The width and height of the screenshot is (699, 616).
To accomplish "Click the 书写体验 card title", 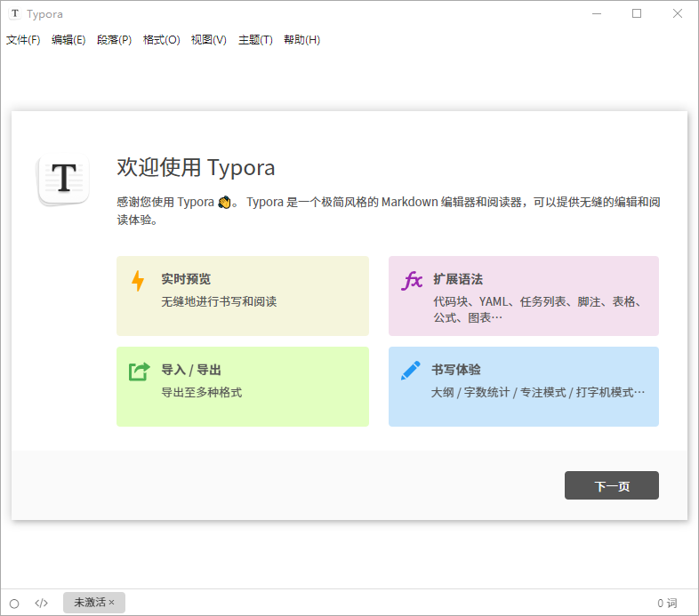I will [456, 370].
